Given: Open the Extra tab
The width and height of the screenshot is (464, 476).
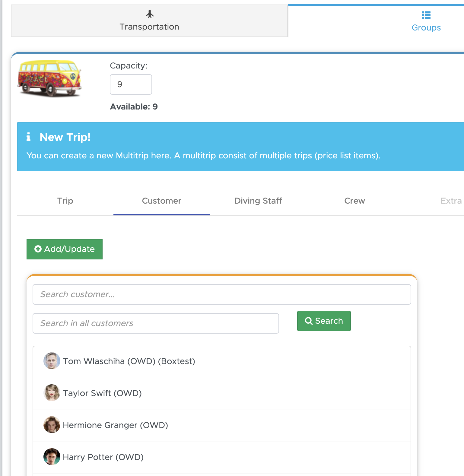Looking at the screenshot, I should 451,201.
